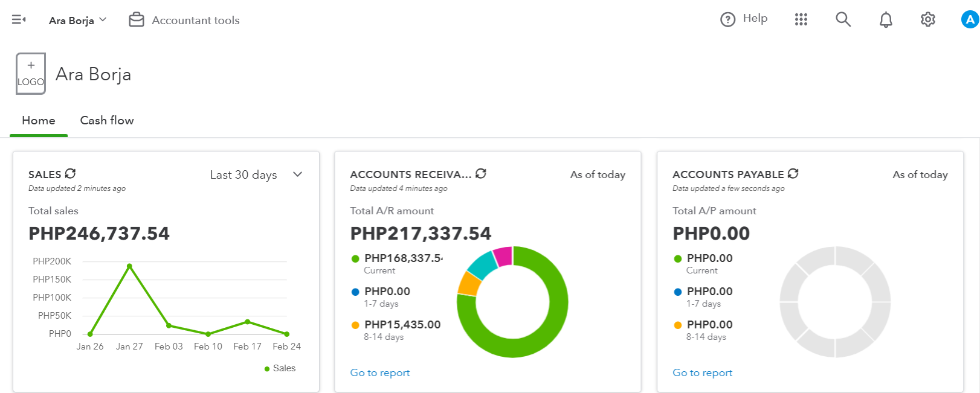Refresh the Accounts Payable widget

pyautogui.click(x=793, y=174)
